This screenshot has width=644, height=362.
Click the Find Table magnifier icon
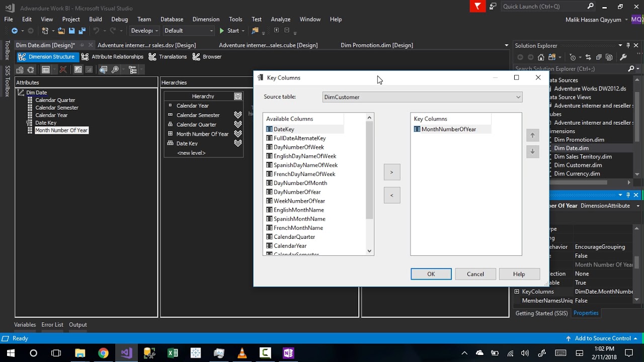coord(103,70)
